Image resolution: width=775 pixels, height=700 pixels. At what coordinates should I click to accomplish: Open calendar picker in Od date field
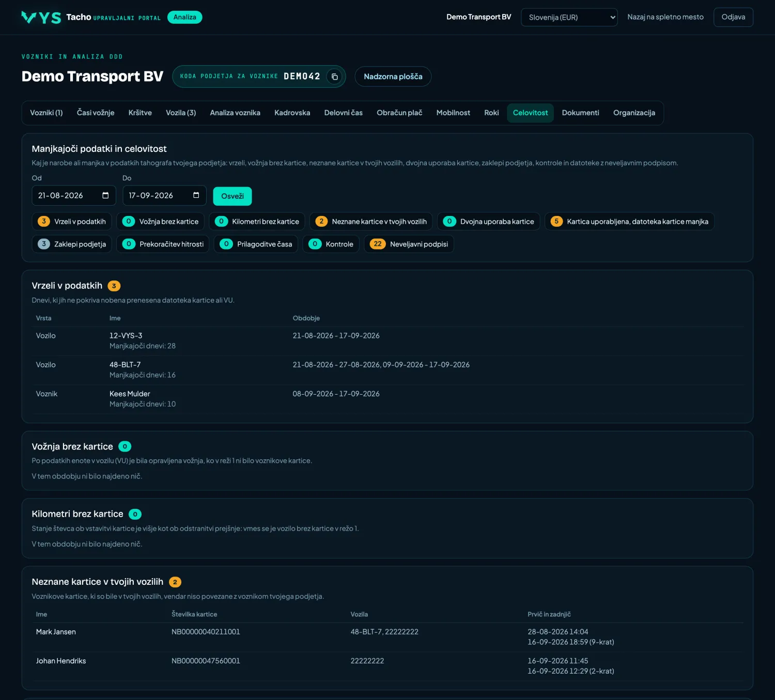tap(105, 195)
